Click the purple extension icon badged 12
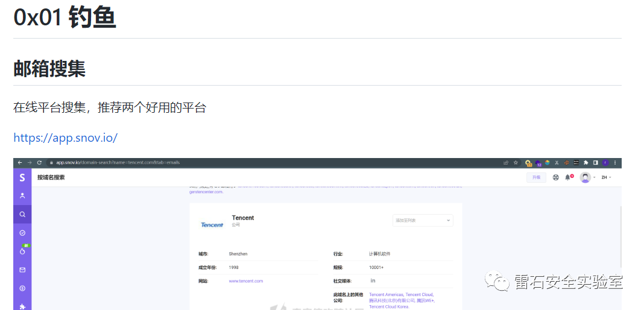The height and width of the screenshot is (310, 644). point(538,163)
